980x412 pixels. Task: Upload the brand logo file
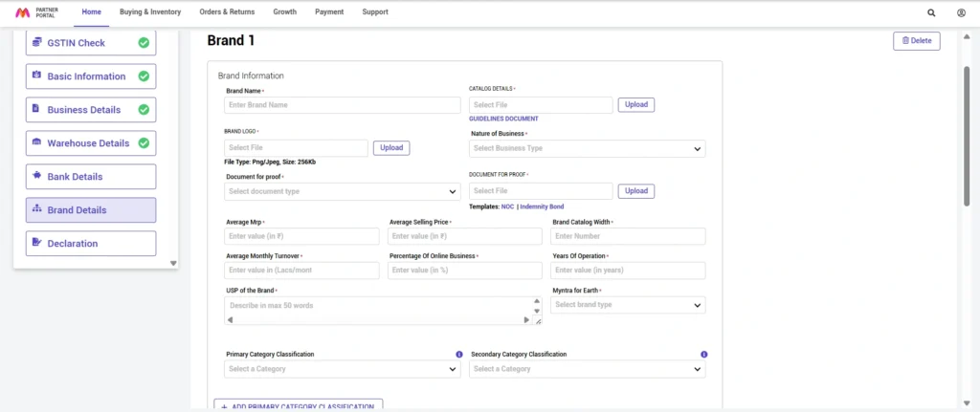[x=391, y=148]
